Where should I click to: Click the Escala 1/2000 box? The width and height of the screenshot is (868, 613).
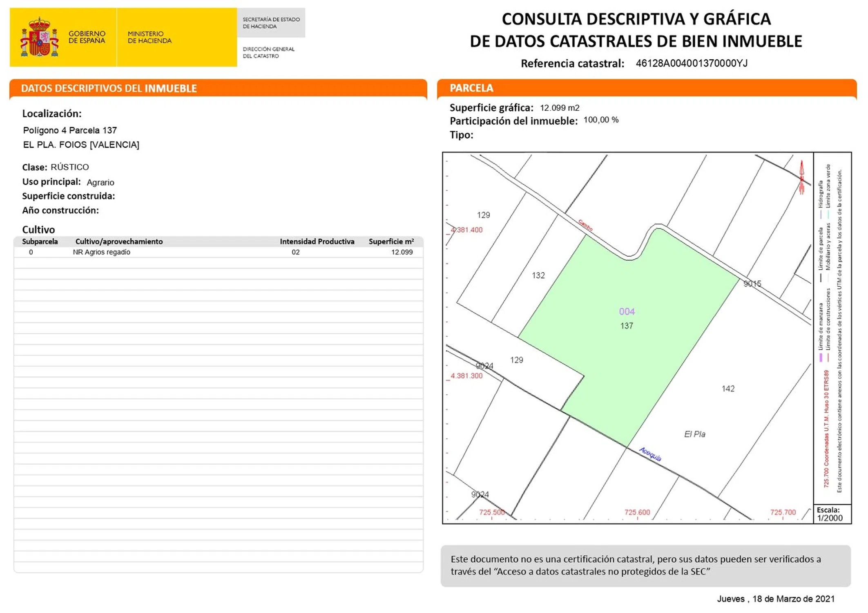point(832,514)
